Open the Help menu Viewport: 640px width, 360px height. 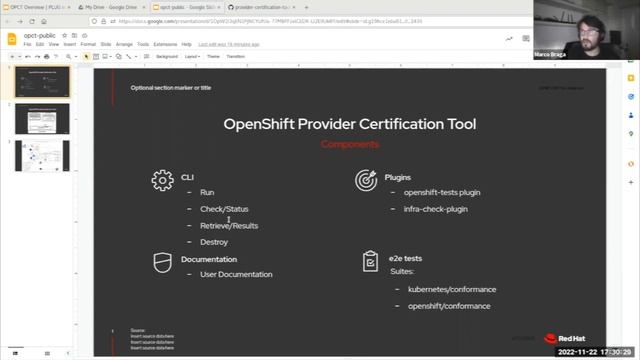pyautogui.click(x=187, y=44)
